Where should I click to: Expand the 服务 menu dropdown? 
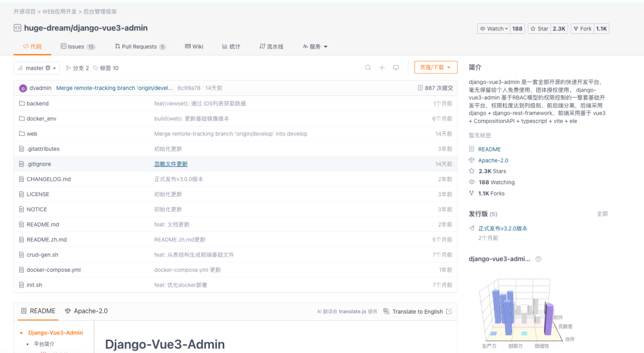pos(315,47)
